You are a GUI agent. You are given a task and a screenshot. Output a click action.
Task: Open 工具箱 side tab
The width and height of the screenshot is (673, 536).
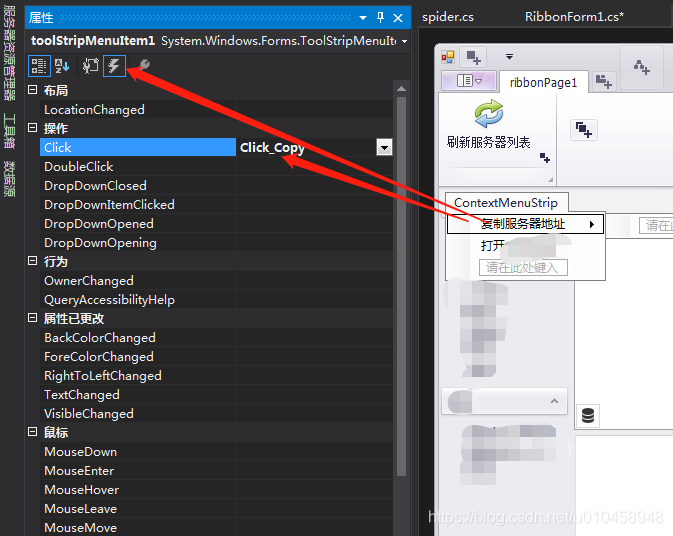point(9,131)
